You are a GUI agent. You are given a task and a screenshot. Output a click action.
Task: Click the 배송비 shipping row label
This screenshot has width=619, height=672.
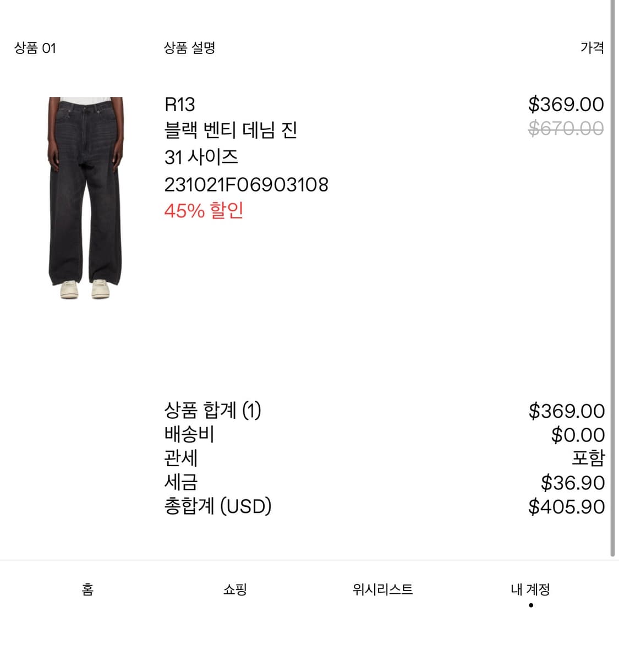pos(189,434)
